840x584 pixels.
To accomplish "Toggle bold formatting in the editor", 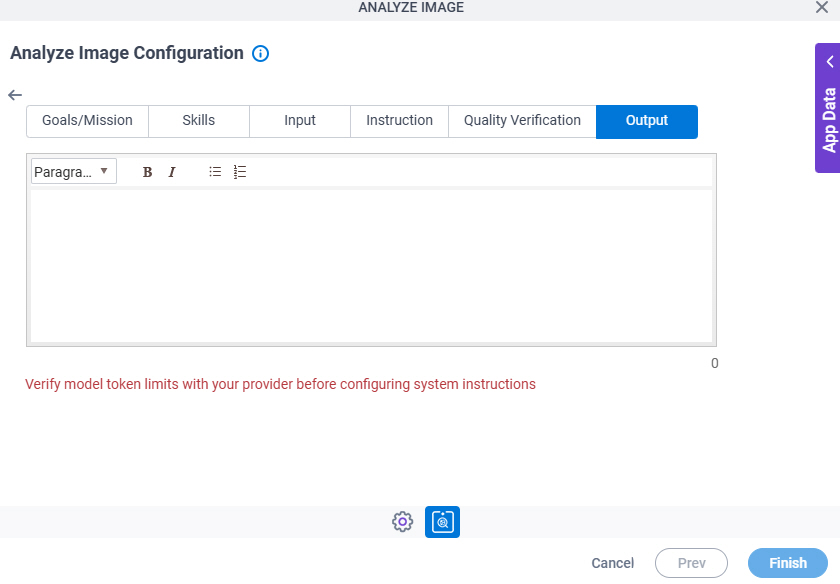I will click(x=147, y=172).
